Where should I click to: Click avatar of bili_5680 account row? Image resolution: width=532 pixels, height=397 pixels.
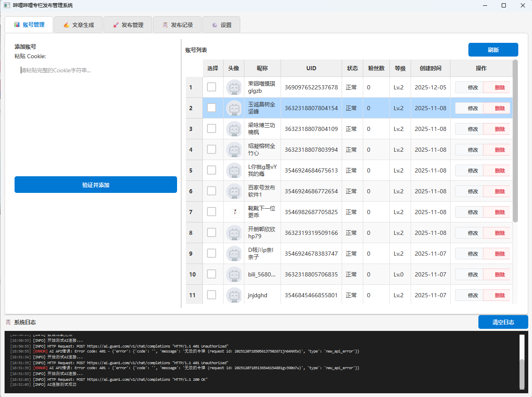pyautogui.click(x=234, y=274)
